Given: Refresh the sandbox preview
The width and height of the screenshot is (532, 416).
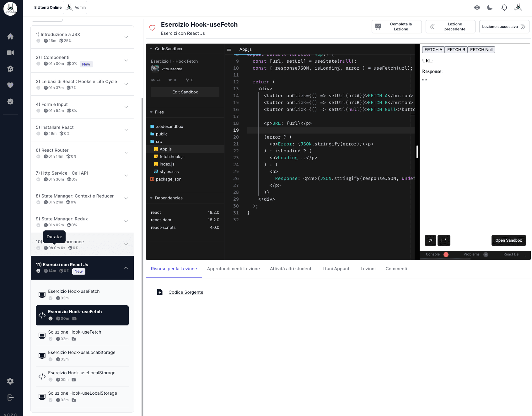Looking at the screenshot, I should tap(430, 240).
